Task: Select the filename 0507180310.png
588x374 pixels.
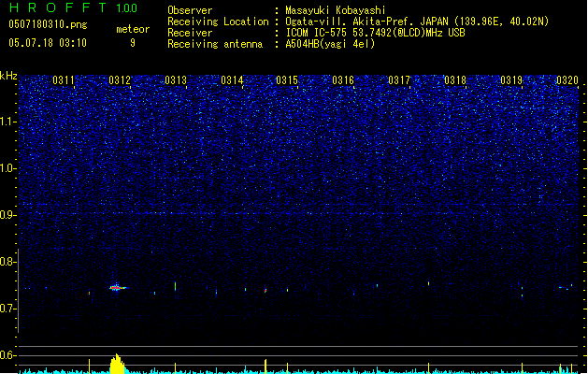Action: tap(48, 24)
